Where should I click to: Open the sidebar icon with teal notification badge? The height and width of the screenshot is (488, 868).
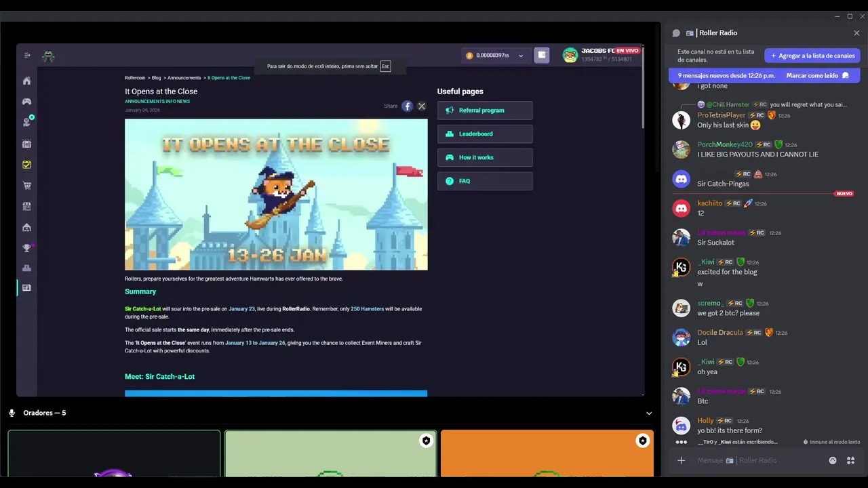click(x=27, y=122)
